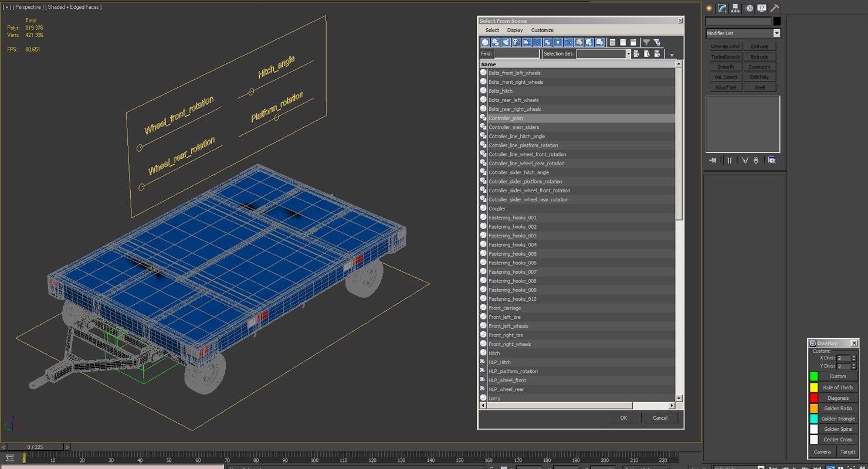The image size is (868, 469).
Task: Select HLP_platform_rotation in object list
Action: click(578, 372)
